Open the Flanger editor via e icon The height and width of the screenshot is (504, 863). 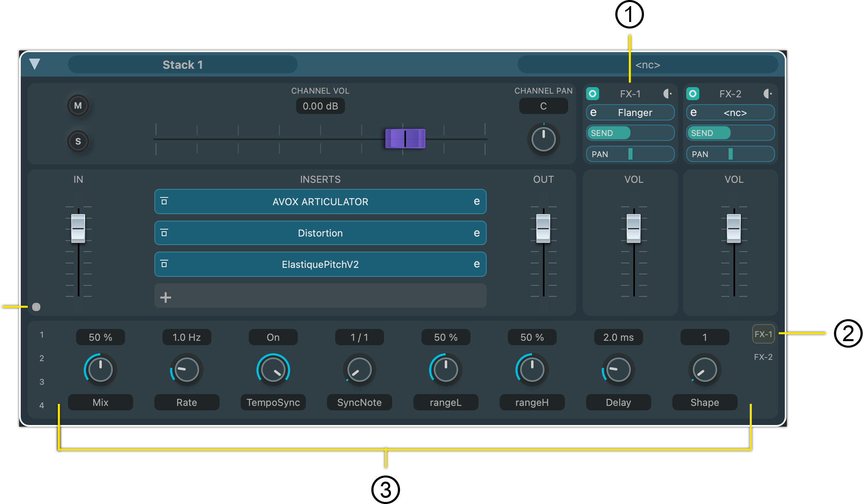click(x=594, y=113)
